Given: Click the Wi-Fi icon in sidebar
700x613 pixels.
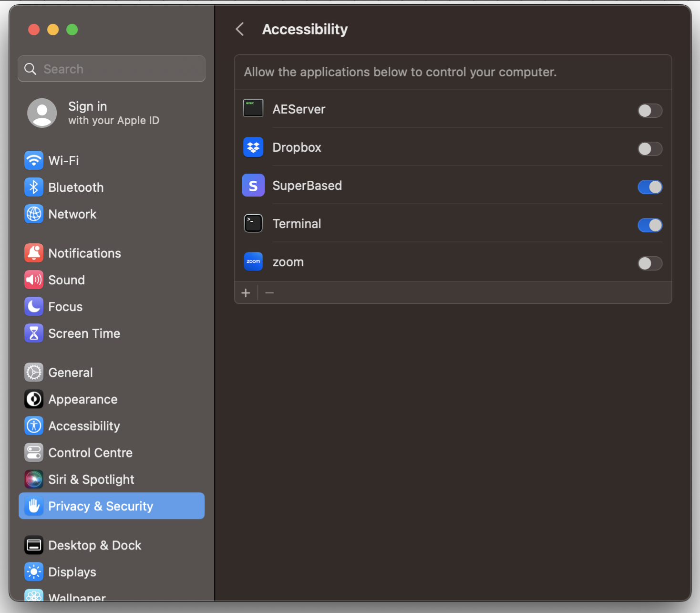Looking at the screenshot, I should [34, 161].
